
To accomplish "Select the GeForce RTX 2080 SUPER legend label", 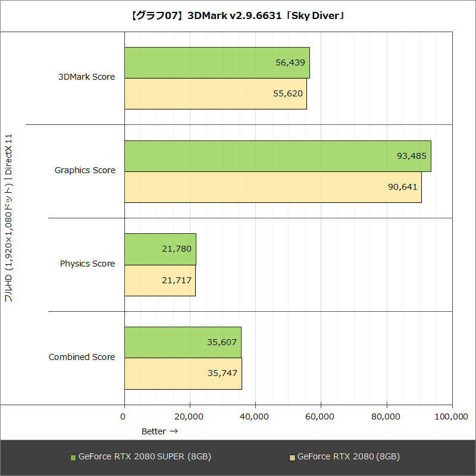I will point(145,456).
